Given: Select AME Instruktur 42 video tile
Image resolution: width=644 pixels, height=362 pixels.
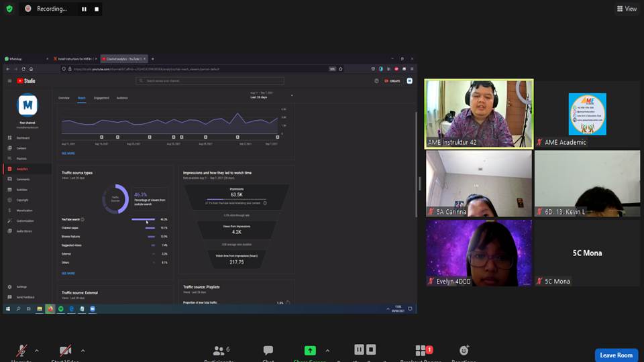Looking at the screenshot, I should click(479, 114).
